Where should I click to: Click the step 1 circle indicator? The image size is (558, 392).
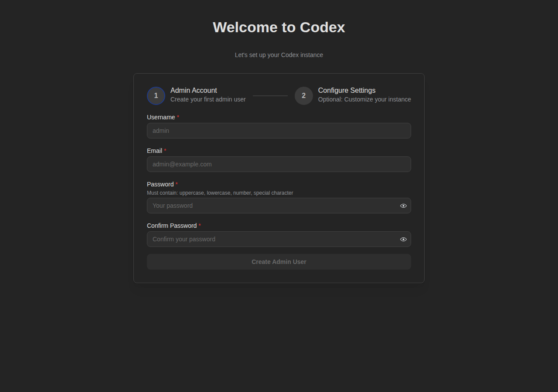156,96
